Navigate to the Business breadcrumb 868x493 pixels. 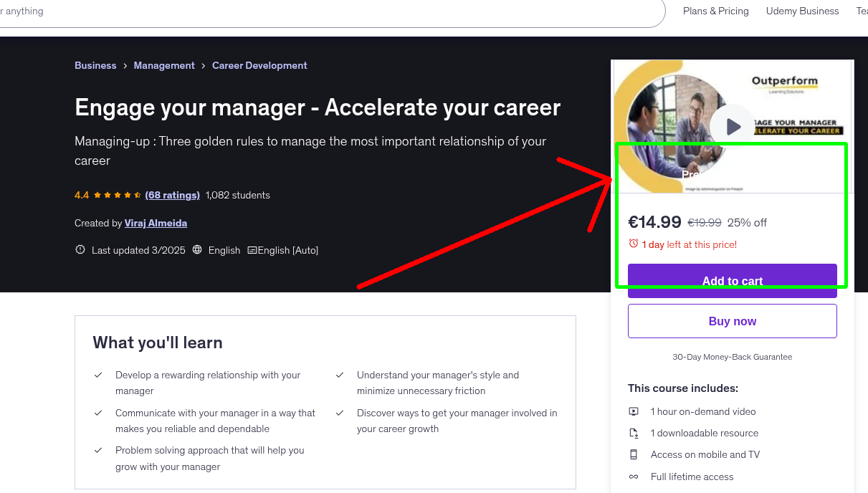click(x=95, y=65)
